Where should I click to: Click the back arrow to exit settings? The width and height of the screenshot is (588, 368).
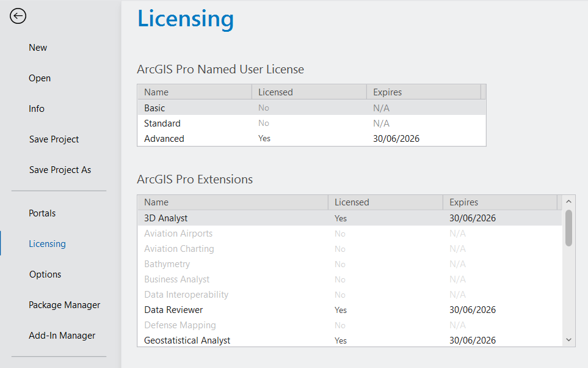coord(18,16)
